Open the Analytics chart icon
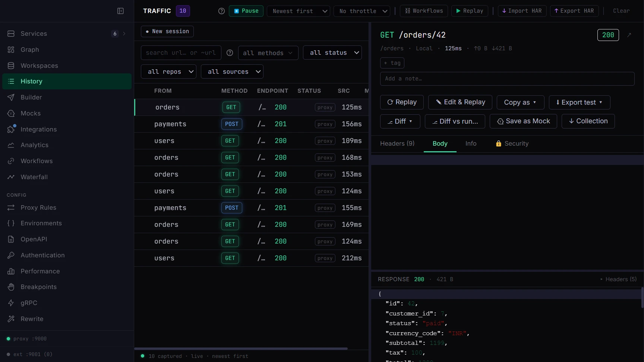 click(11, 145)
